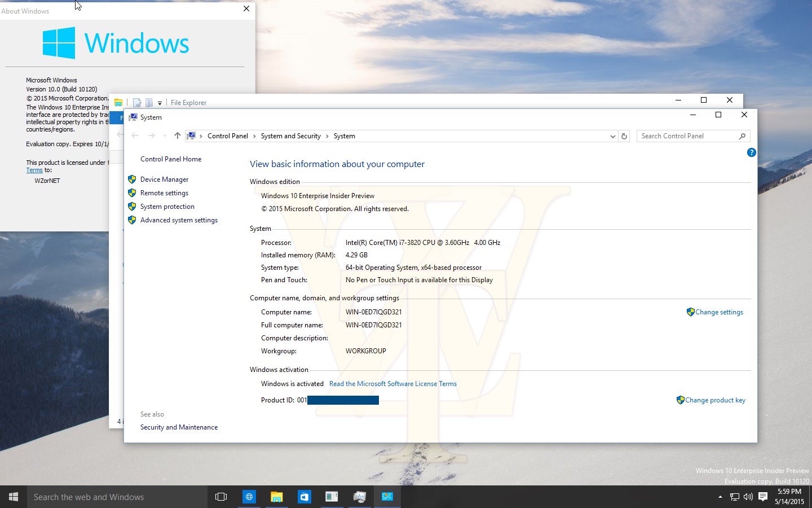Open Task View from the taskbar
Screen dimensions: 812x508
[x=221, y=497]
